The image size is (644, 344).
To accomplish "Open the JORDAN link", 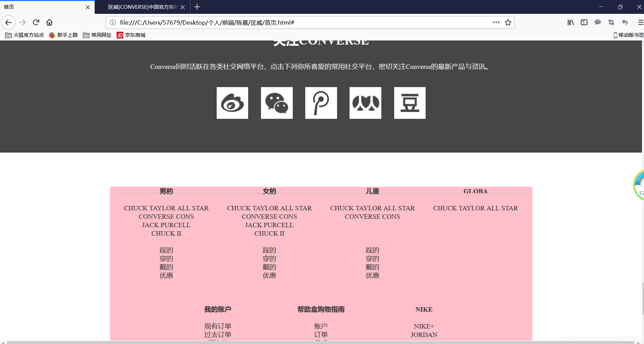I will [424, 335].
